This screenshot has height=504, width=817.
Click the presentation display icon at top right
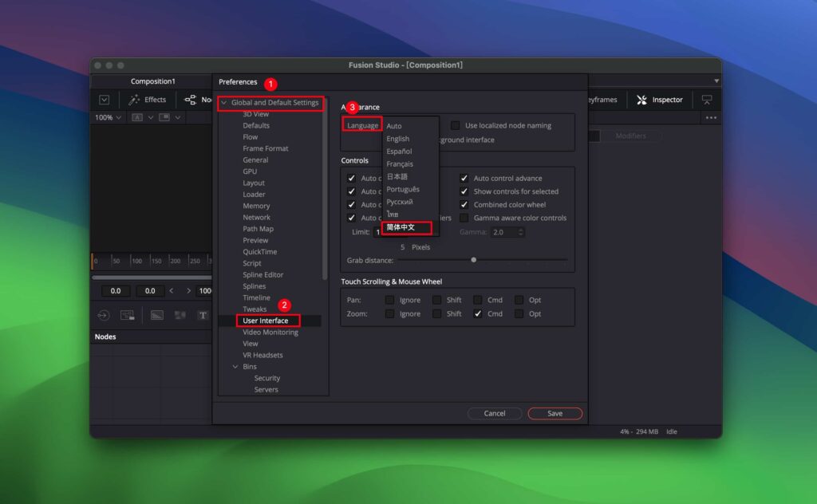point(707,100)
